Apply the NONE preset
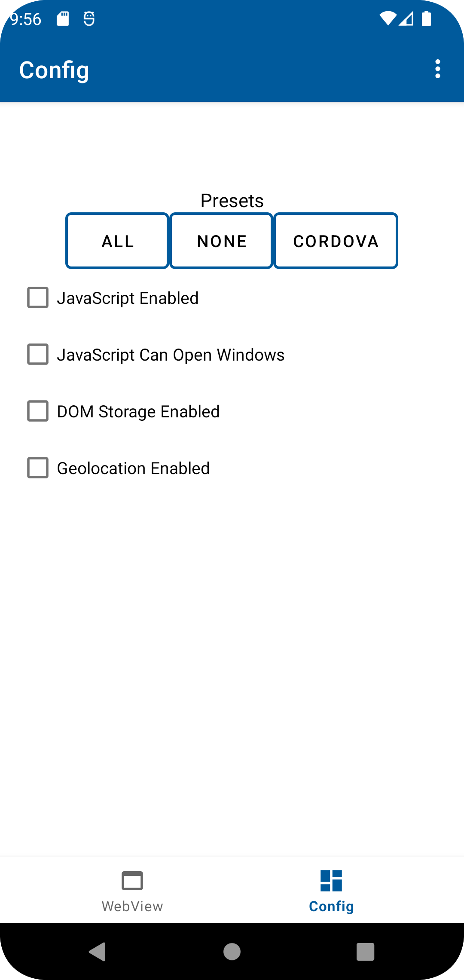Image resolution: width=464 pixels, height=980 pixels. coord(222,241)
